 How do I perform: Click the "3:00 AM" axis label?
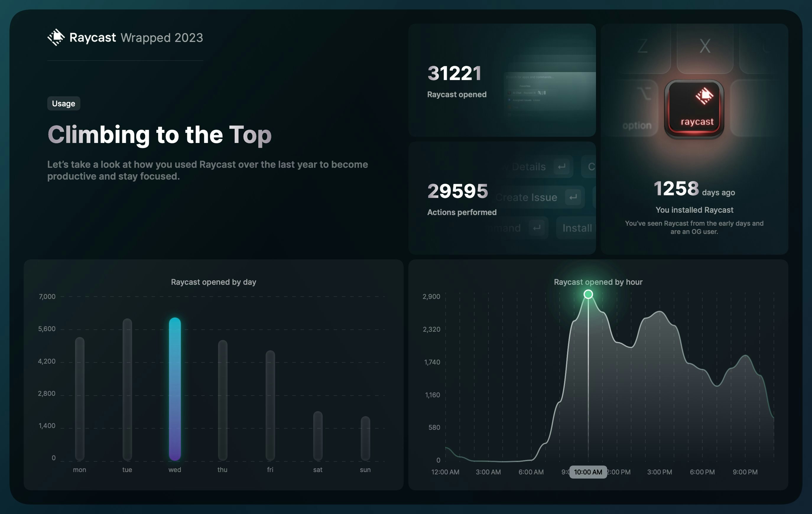(488, 472)
